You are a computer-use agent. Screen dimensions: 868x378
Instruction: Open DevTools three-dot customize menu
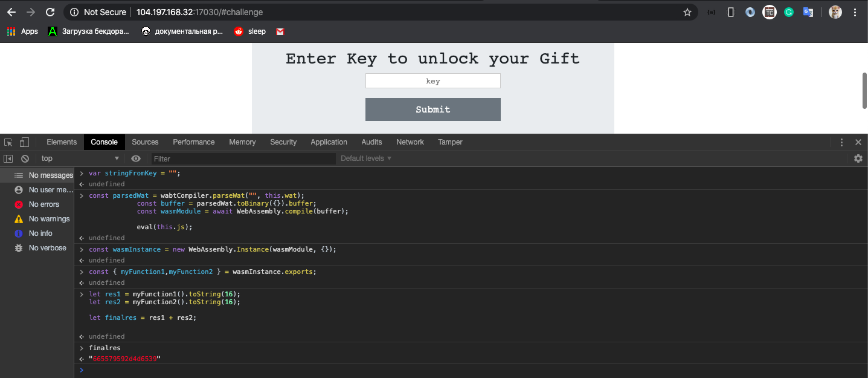[841, 142]
